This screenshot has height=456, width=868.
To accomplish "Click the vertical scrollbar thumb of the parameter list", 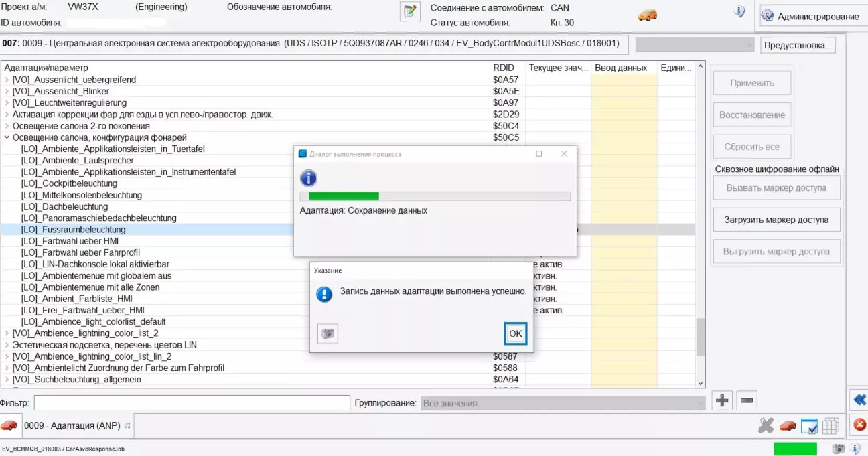I will click(x=701, y=336).
